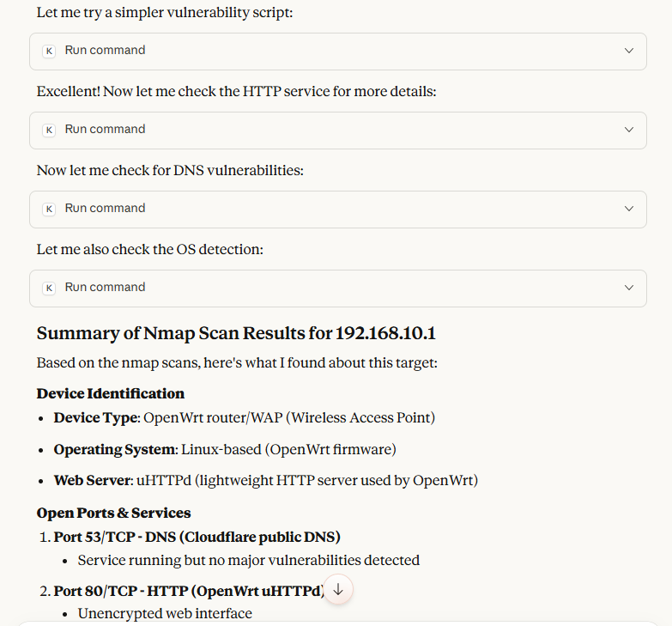Click 'Run command' label under vulnerability script text
This screenshot has width=672, height=626.
click(x=105, y=51)
